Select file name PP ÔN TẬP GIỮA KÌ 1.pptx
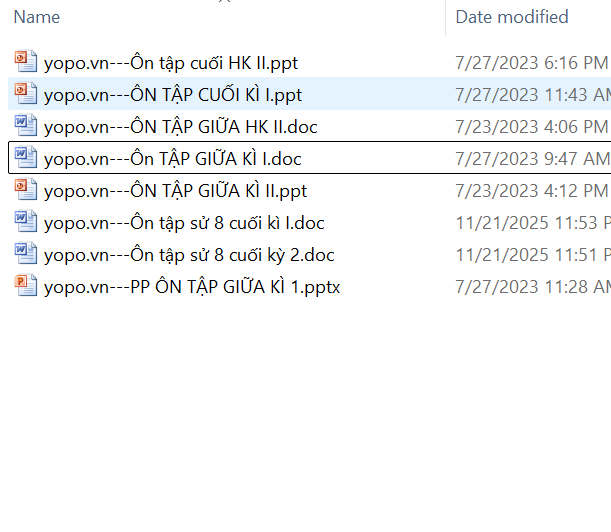611x532 pixels. 192,287
